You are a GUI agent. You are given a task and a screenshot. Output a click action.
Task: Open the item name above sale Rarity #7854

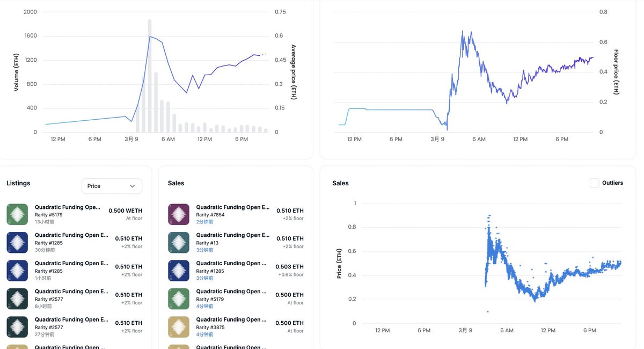[233, 207]
